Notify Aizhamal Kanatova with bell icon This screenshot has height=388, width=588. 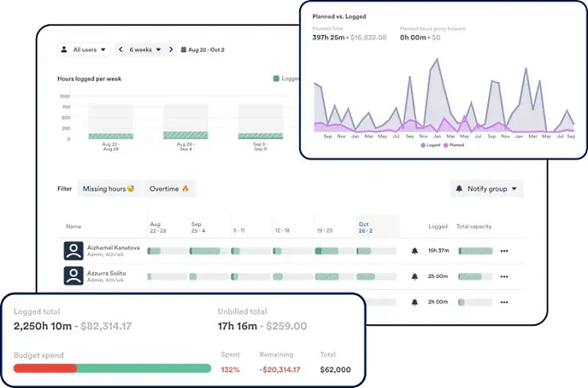point(414,251)
